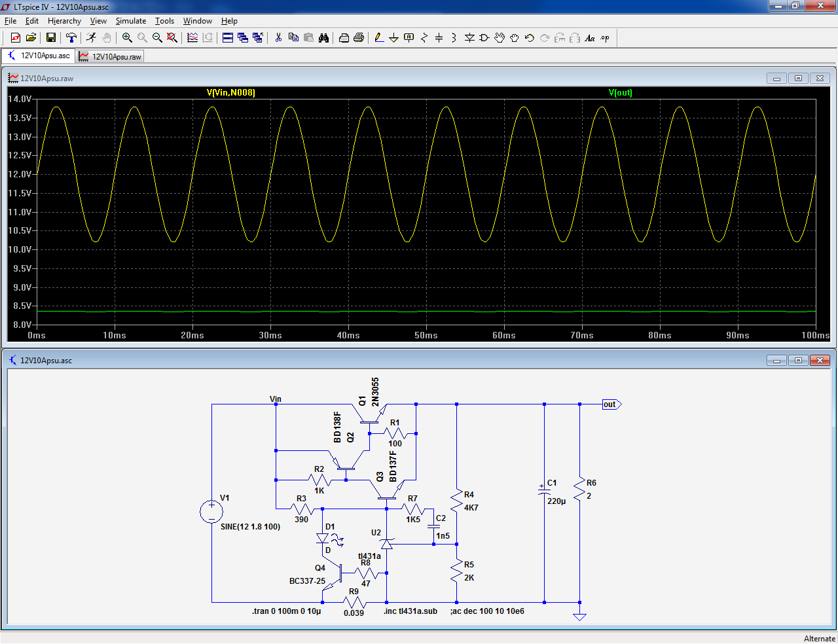This screenshot has height=644, width=838.
Task: Run the simulation with the running man icon
Action: tap(91, 38)
